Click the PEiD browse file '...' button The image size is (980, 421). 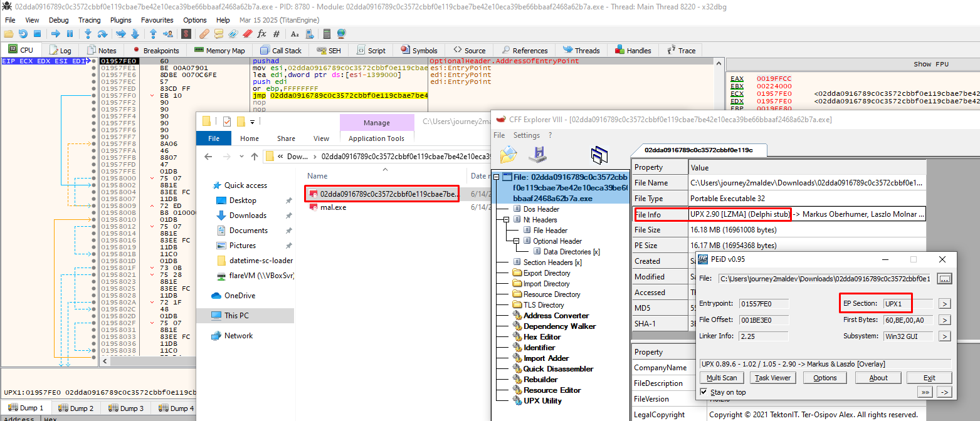(x=945, y=278)
